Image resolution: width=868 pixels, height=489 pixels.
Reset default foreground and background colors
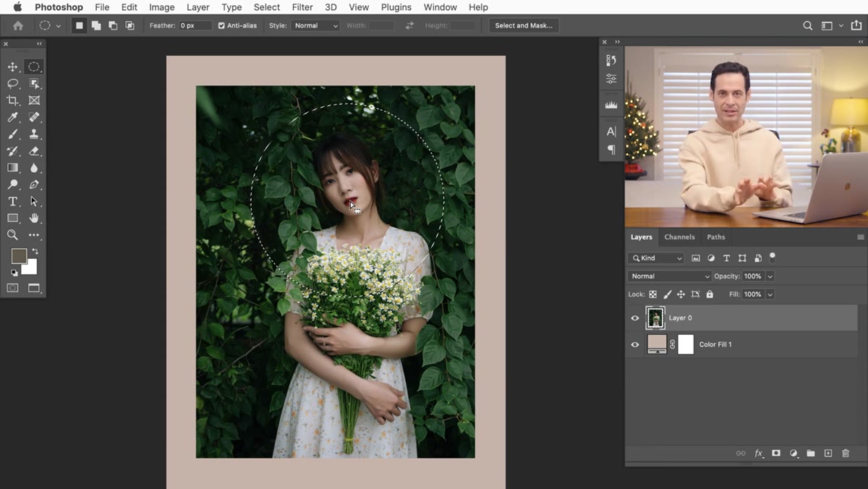tap(14, 273)
